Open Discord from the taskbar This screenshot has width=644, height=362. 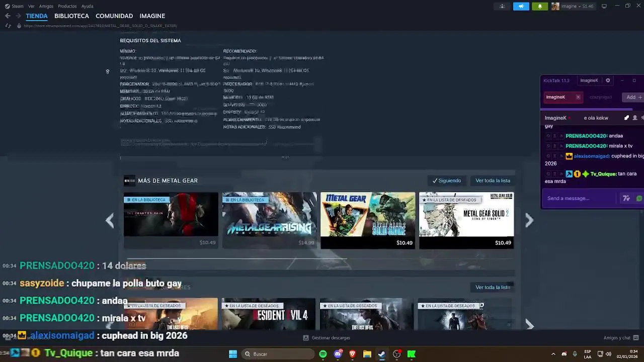(x=338, y=354)
